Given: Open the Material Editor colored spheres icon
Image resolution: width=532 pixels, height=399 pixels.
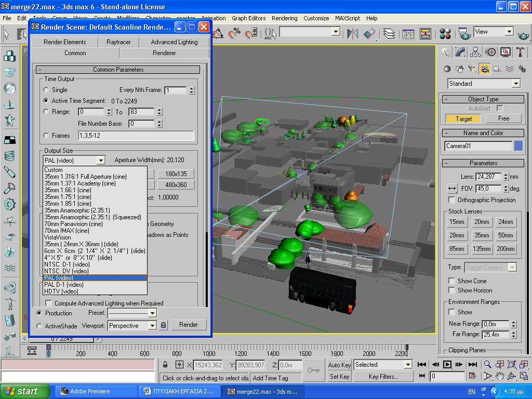Looking at the screenshot, I should pos(445,34).
